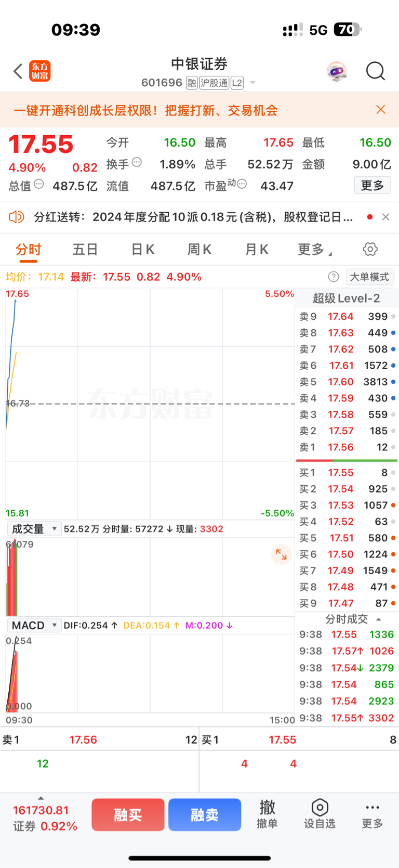Collapse 分时成交 panel arrow
This screenshot has width=399, height=868.
pyautogui.click(x=379, y=619)
